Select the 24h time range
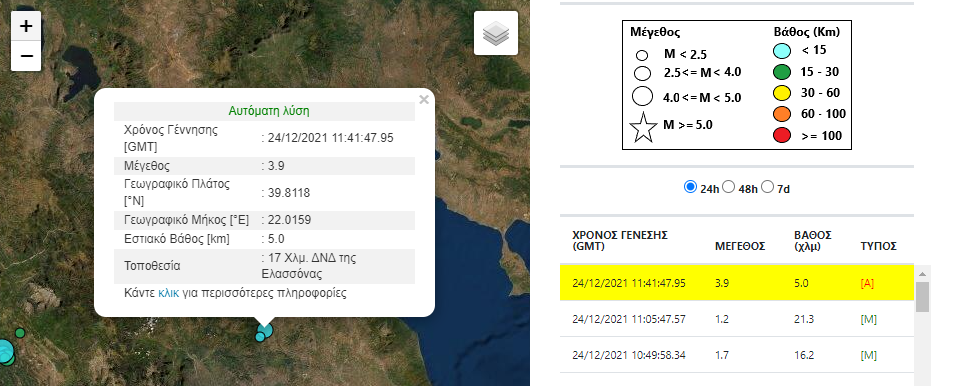958x386 pixels. click(690, 187)
